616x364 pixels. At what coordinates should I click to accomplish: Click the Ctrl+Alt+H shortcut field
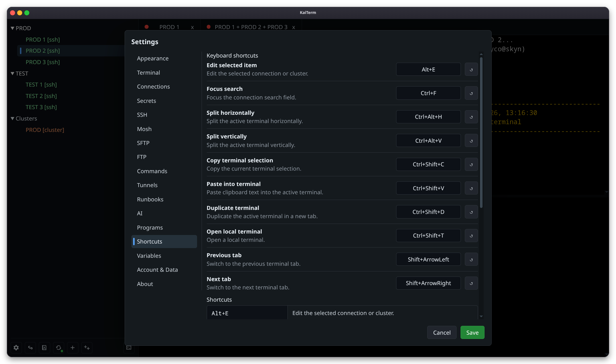click(x=428, y=117)
